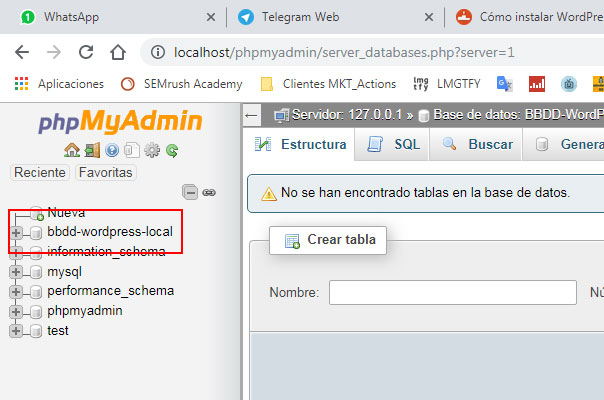Open the round blue bookmark icon

click(569, 84)
